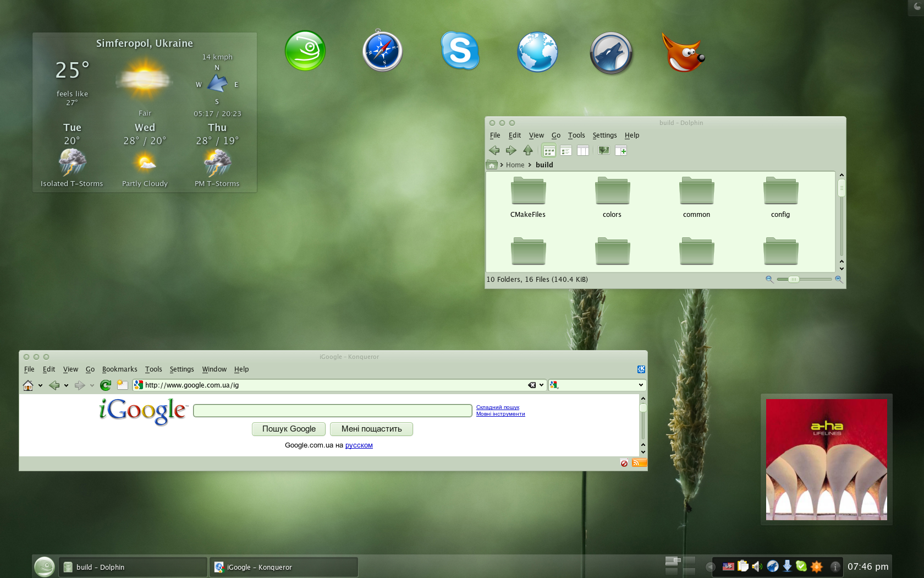The height and width of the screenshot is (578, 924).
Task: Click the Пошук Google button
Action: tap(289, 429)
